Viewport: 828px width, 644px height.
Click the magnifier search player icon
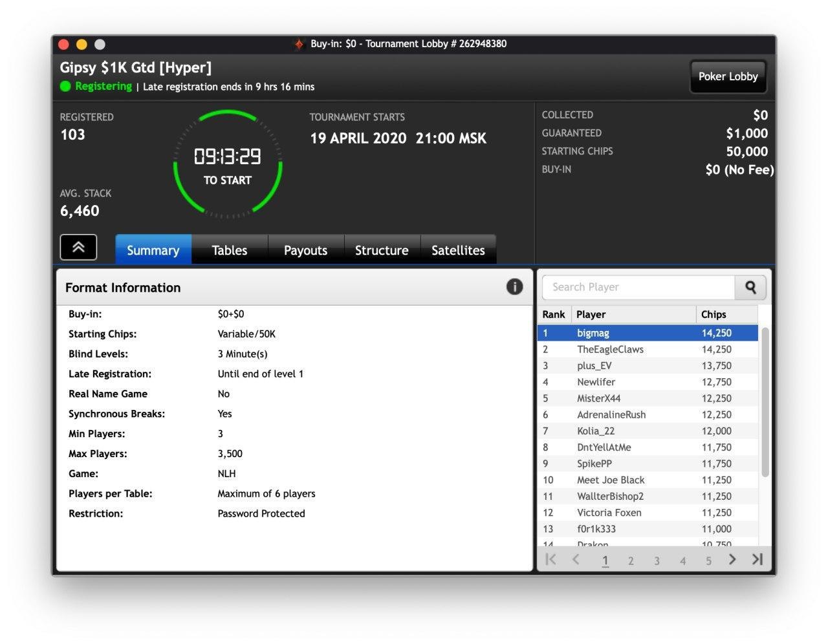[x=750, y=287]
